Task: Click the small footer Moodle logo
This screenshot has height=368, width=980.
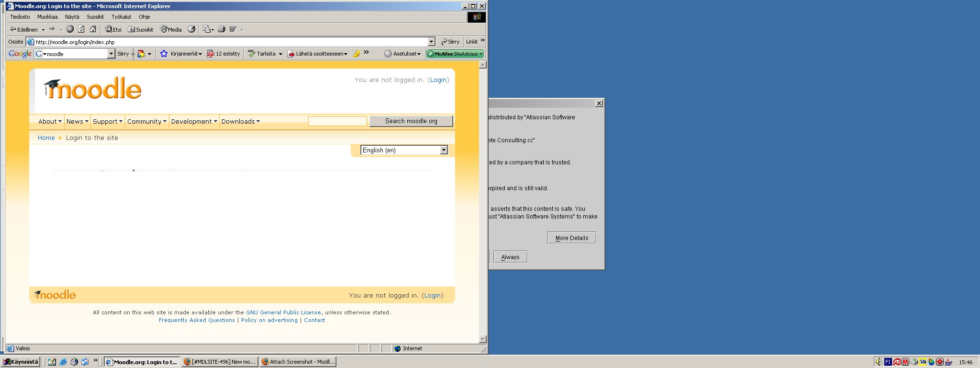Action: point(55,295)
